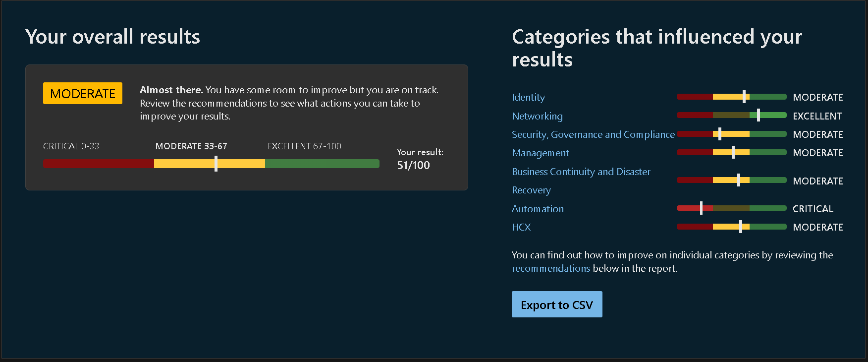Viewport: 868px width, 362px height.
Task: Click the Identity score bar marker
Action: (744, 97)
